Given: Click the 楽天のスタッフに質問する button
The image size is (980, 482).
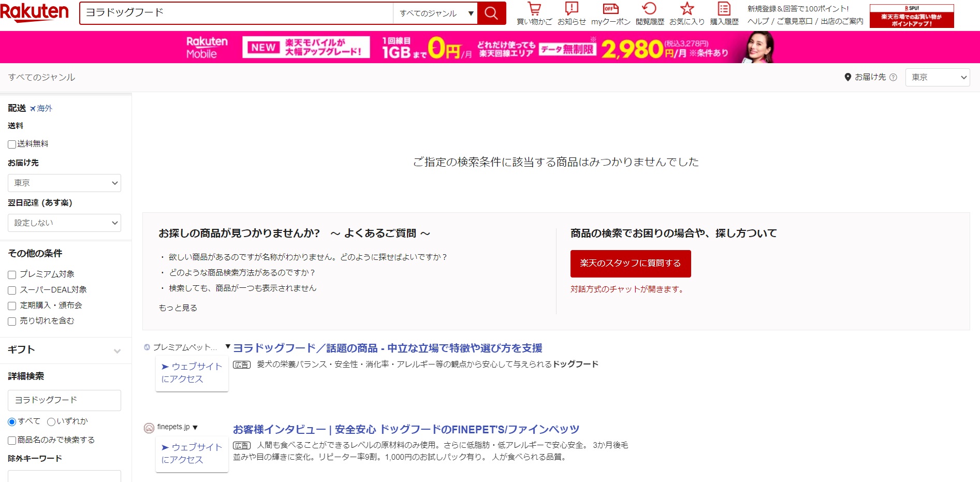Looking at the screenshot, I should coord(631,264).
